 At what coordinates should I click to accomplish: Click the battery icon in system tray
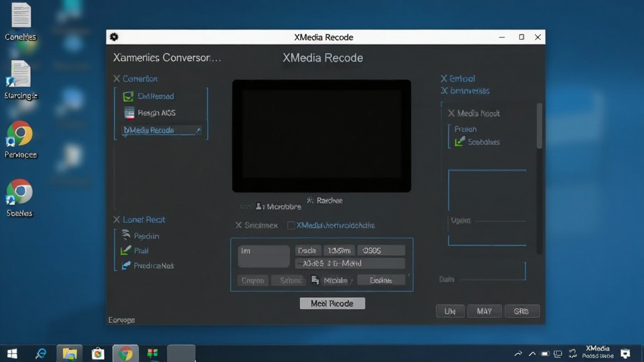tap(545, 354)
